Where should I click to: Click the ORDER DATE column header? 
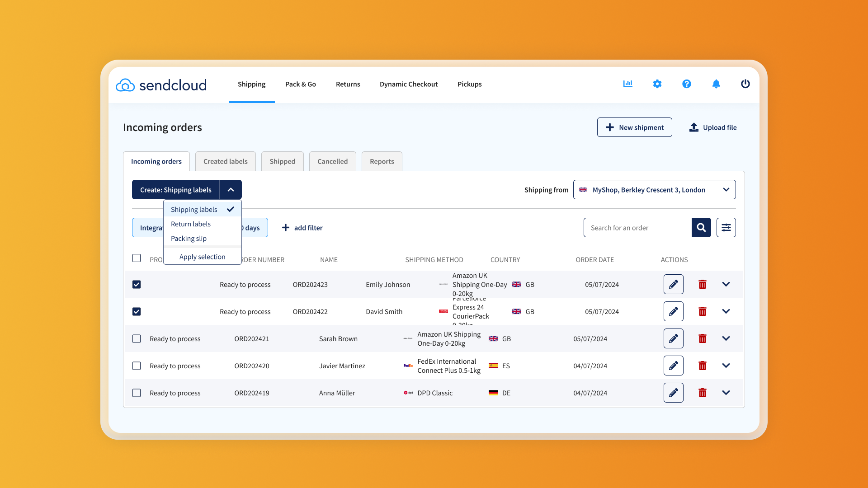pyautogui.click(x=594, y=260)
